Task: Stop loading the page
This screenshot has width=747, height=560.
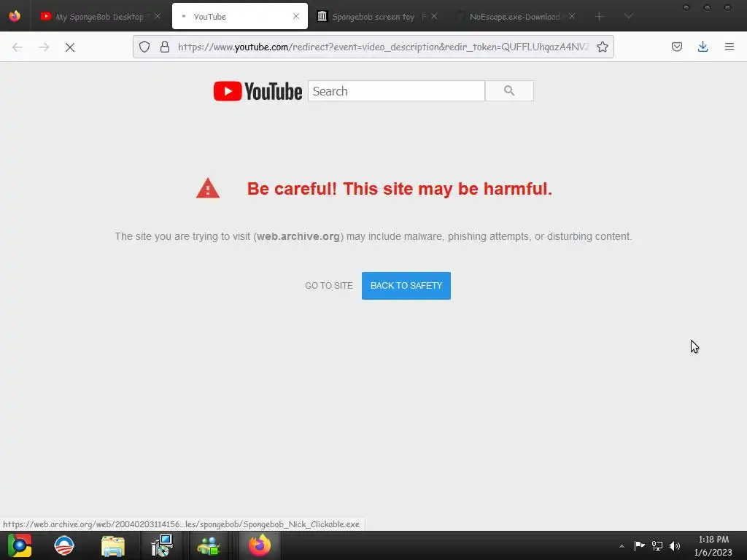Action: (x=70, y=47)
